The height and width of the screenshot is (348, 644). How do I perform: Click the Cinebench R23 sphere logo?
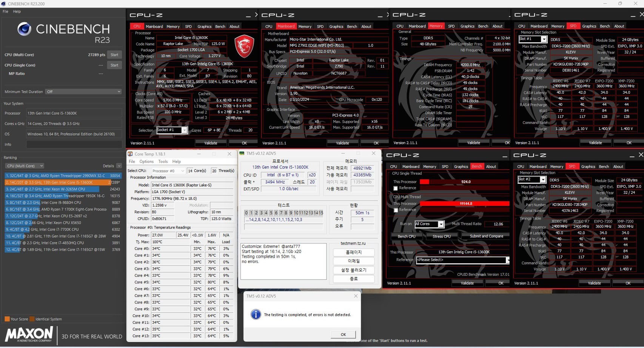pyautogui.click(x=25, y=29)
